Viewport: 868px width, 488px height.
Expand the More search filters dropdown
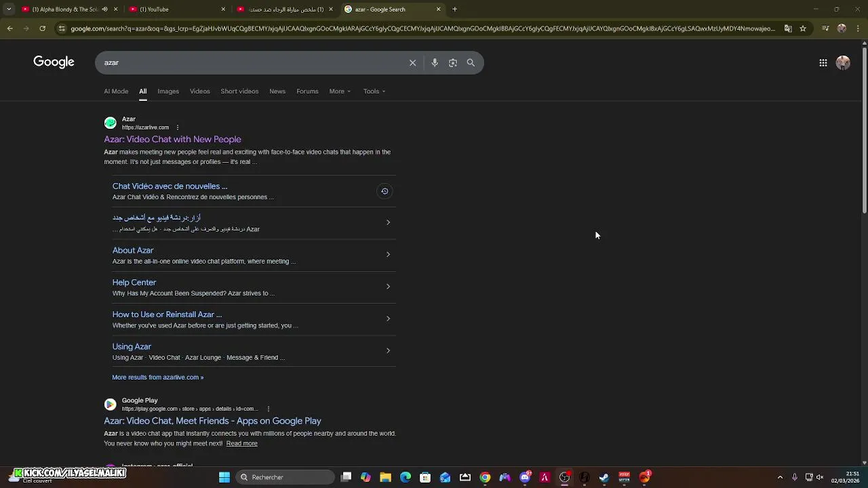340,91
